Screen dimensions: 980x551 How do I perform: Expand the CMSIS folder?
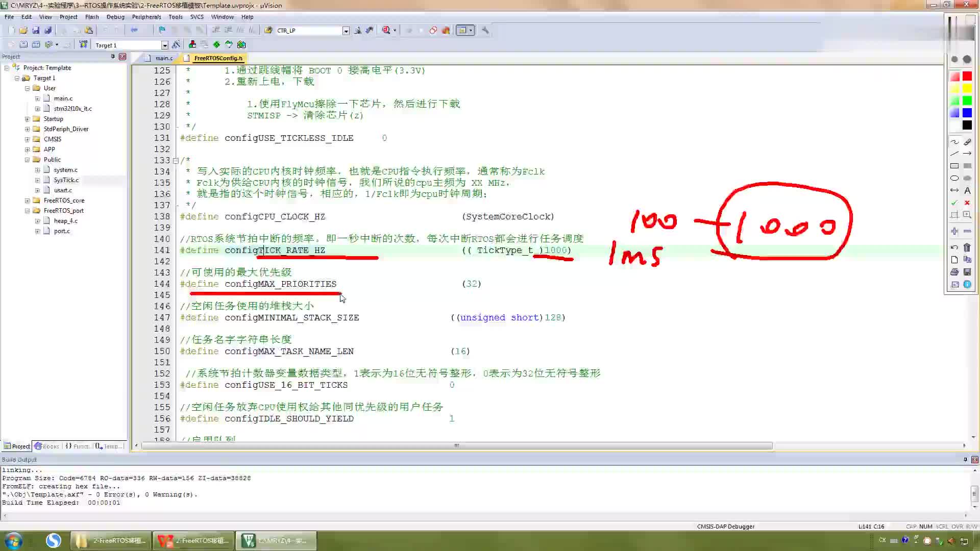coord(27,139)
